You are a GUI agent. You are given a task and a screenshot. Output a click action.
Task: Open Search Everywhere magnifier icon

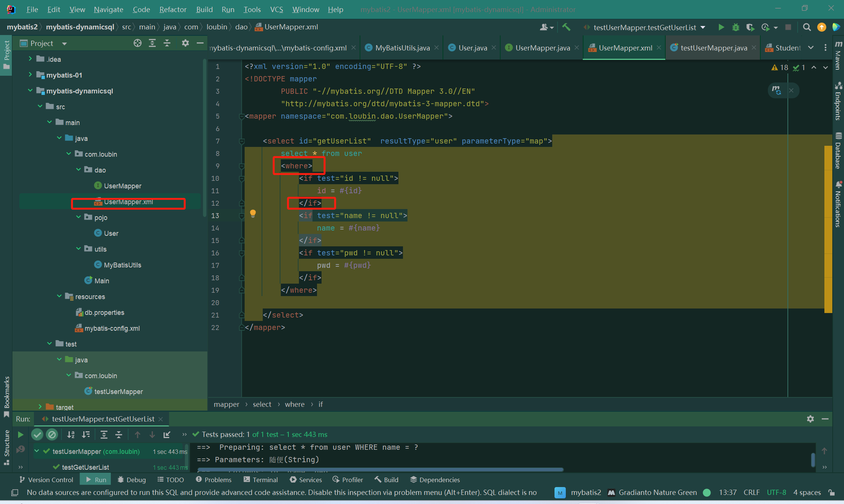tap(807, 27)
